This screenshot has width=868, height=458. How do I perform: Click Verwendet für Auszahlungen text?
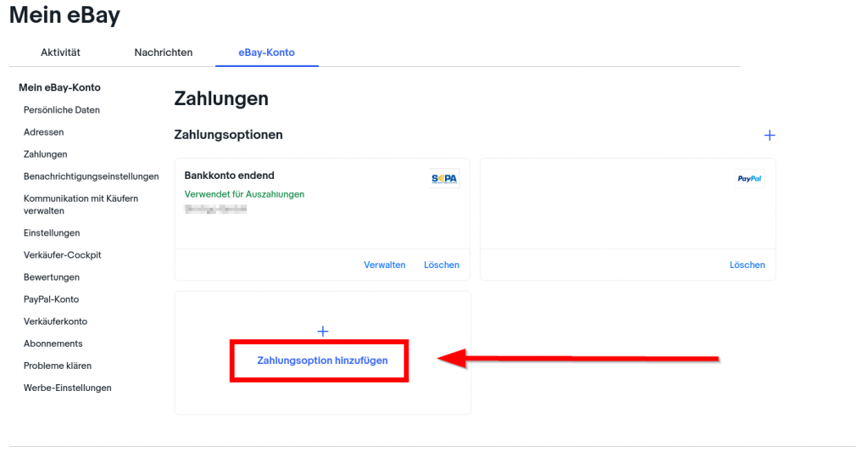pyautogui.click(x=244, y=194)
